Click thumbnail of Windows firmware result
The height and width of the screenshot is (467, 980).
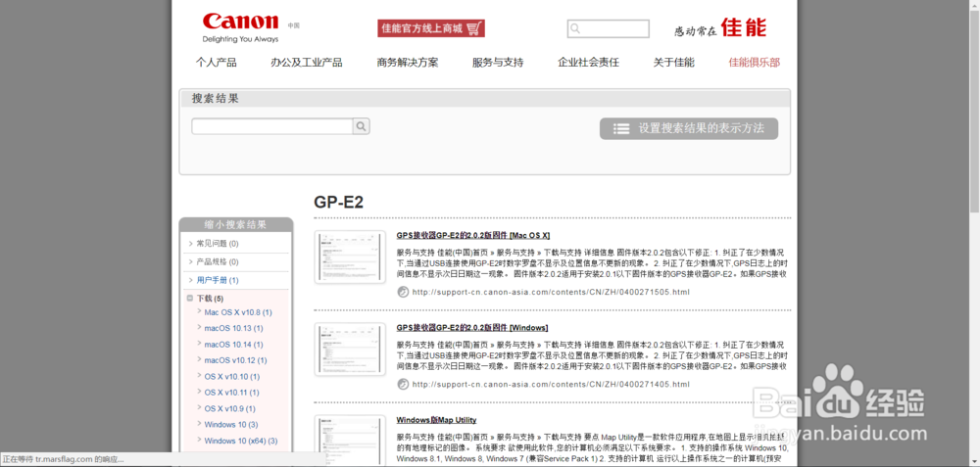pos(350,350)
